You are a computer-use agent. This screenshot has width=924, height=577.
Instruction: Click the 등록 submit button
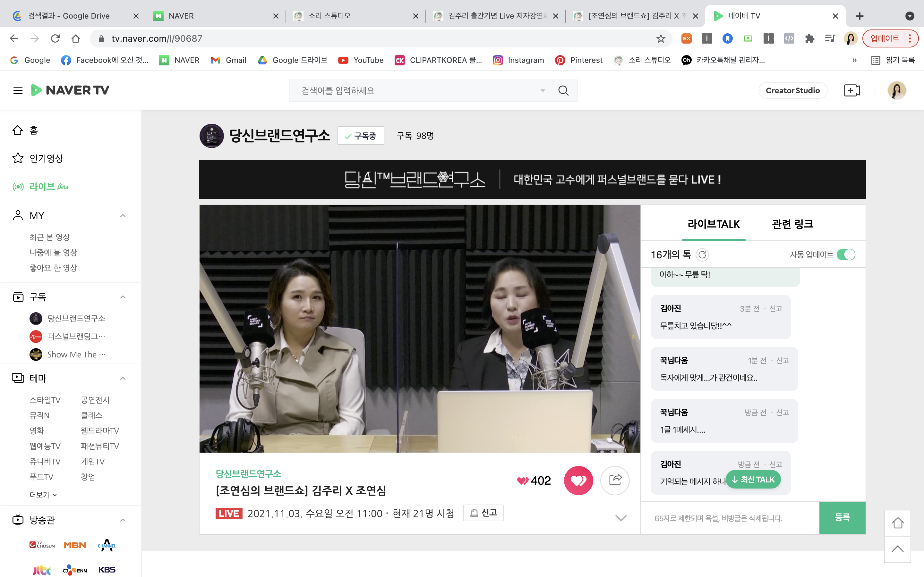pyautogui.click(x=842, y=518)
